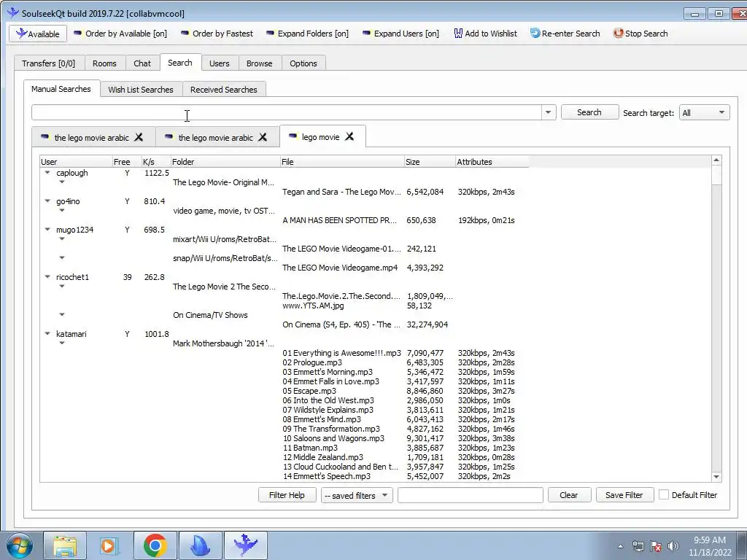This screenshot has width=747, height=560.
Task: Collapse the ricochet1 user row
Action: tap(47, 277)
